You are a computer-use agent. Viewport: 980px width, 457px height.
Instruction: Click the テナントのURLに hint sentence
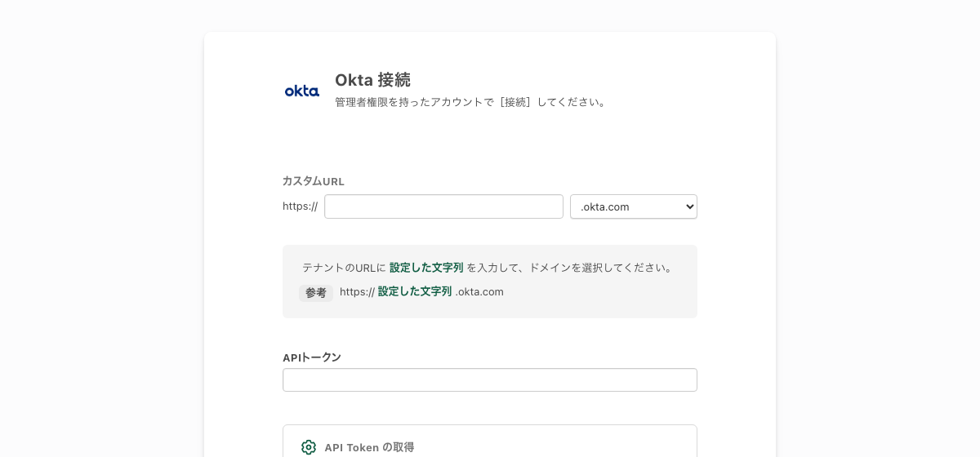click(x=489, y=268)
